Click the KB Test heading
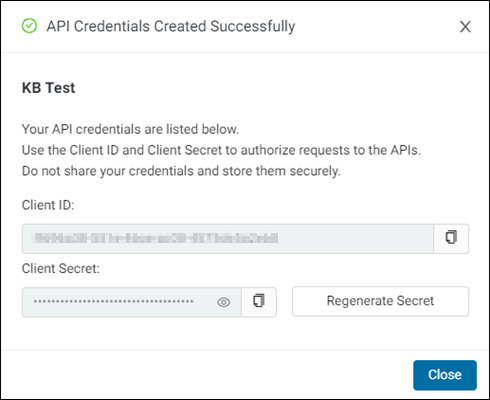The height and width of the screenshot is (400, 490). point(48,88)
